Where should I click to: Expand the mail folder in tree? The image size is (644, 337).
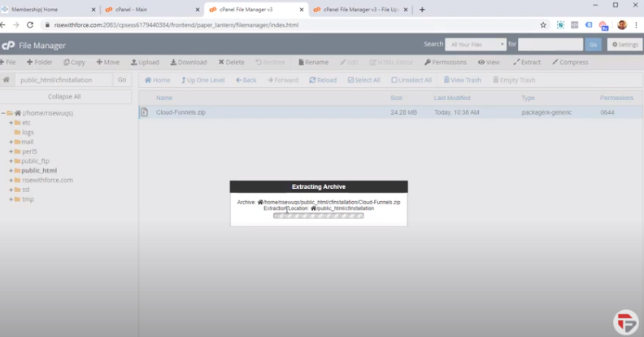point(11,142)
